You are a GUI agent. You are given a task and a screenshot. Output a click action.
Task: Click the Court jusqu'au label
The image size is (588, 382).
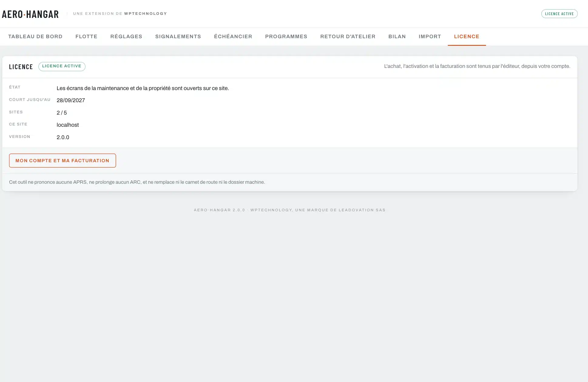coord(30,100)
